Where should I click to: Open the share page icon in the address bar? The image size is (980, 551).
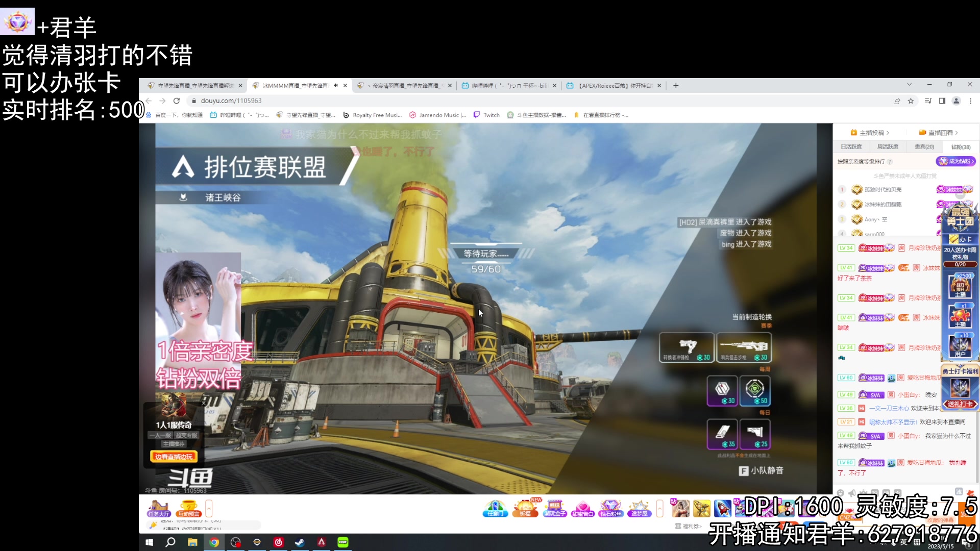coord(897,101)
